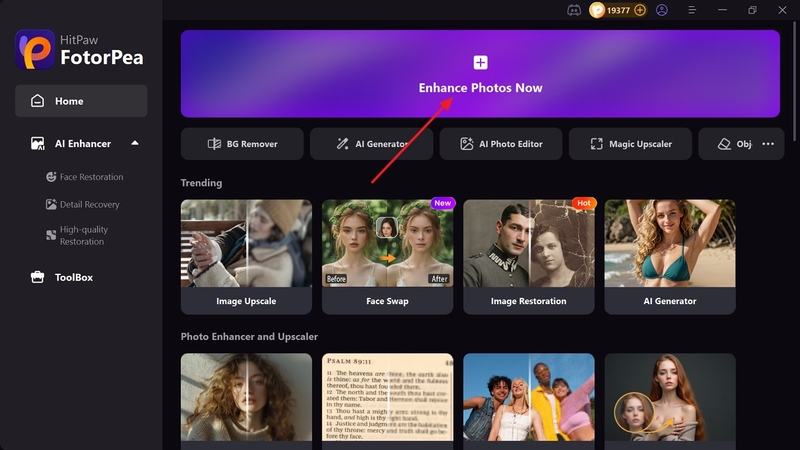The width and height of the screenshot is (800, 450).
Task: Open the Discord community icon in title bar
Action: click(x=574, y=10)
